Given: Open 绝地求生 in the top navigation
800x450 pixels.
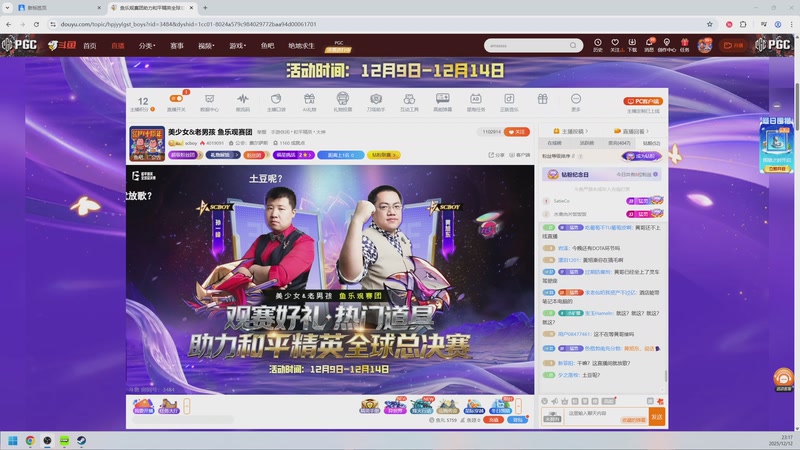Looking at the screenshot, I should pyautogui.click(x=301, y=46).
